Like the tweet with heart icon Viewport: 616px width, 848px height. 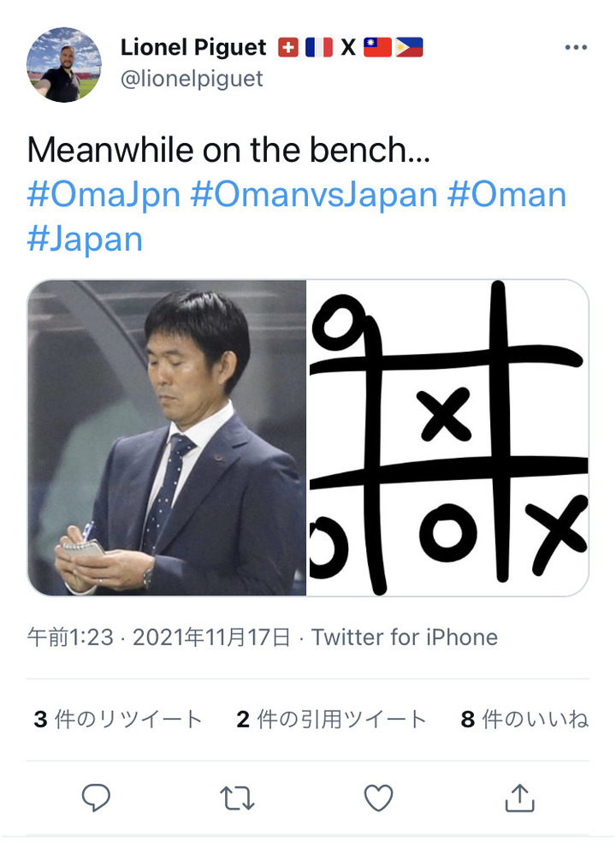click(378, 798)
